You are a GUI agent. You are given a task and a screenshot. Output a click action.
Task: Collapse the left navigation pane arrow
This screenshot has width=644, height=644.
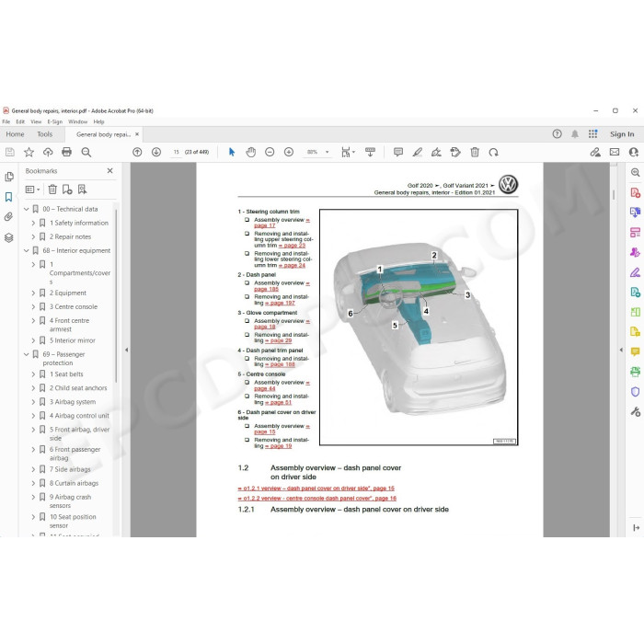point(127,350)
